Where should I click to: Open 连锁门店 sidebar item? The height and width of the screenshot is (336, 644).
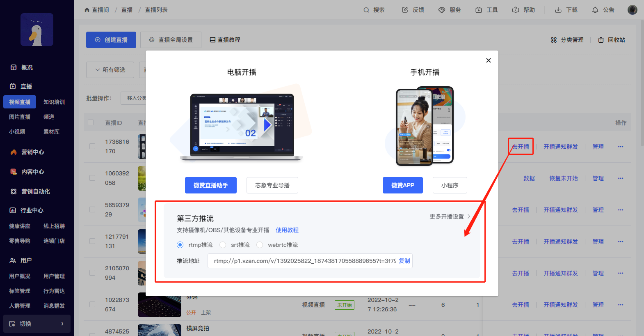(x=54, y=241)
